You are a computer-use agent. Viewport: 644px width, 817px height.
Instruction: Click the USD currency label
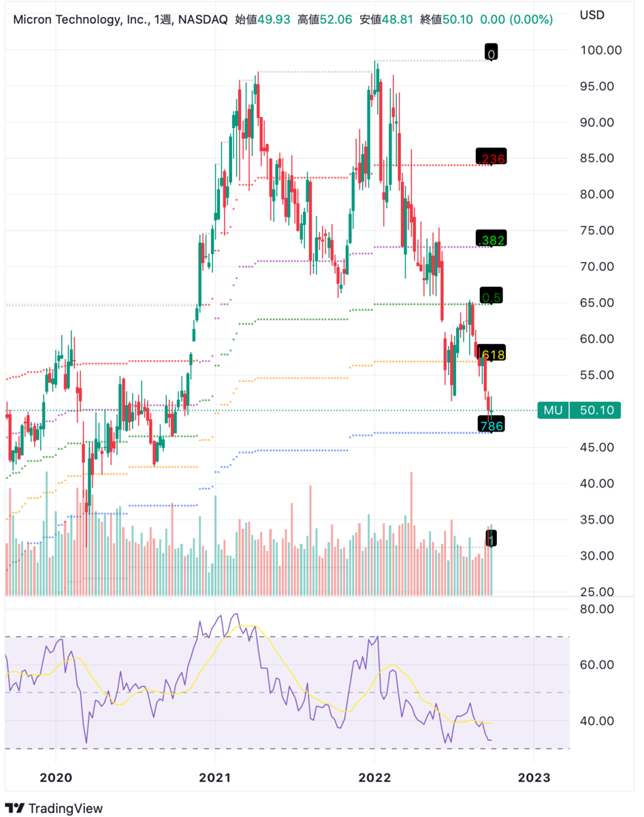(592, 14)
